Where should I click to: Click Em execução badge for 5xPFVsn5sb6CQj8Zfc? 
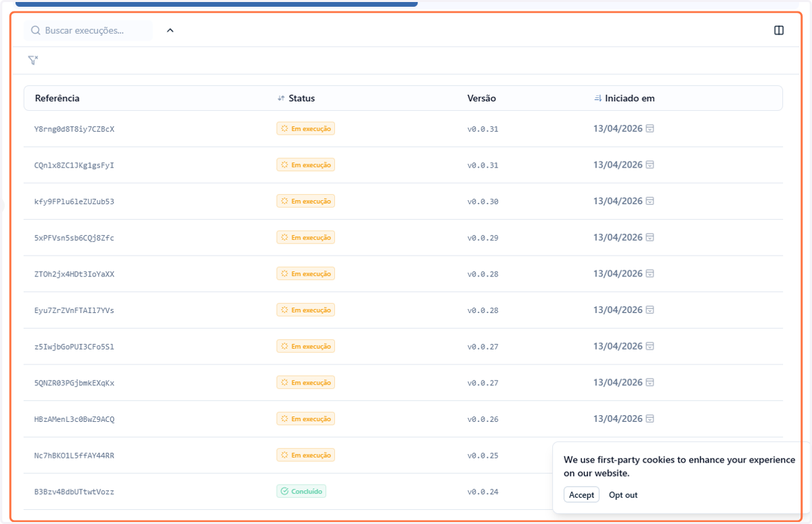click(306, 237)
